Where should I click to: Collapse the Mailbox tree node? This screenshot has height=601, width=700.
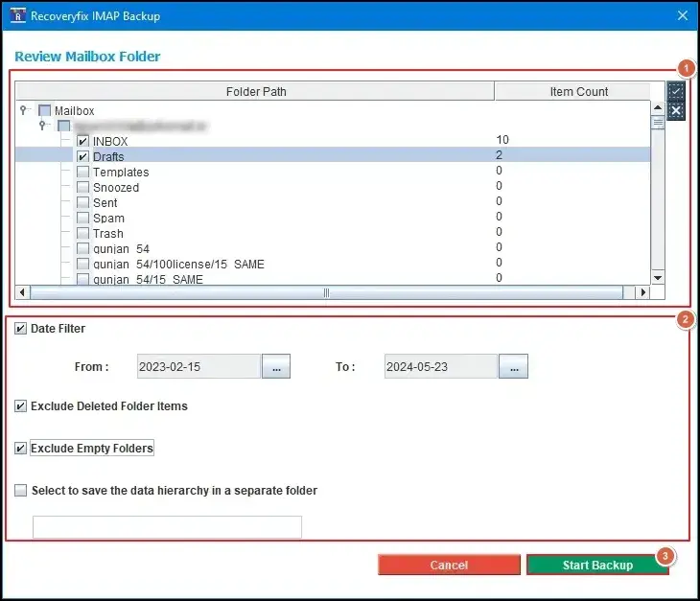tap(23, 110)
